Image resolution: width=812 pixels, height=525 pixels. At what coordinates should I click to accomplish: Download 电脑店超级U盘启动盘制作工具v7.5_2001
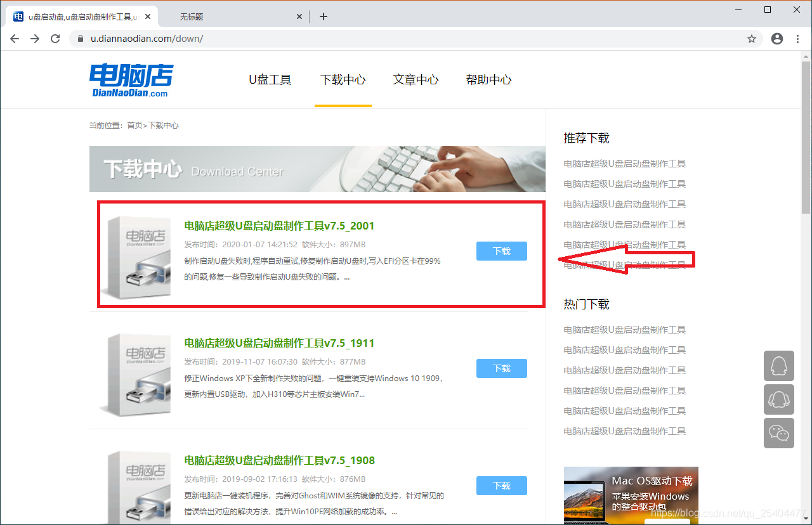point(502,251)
